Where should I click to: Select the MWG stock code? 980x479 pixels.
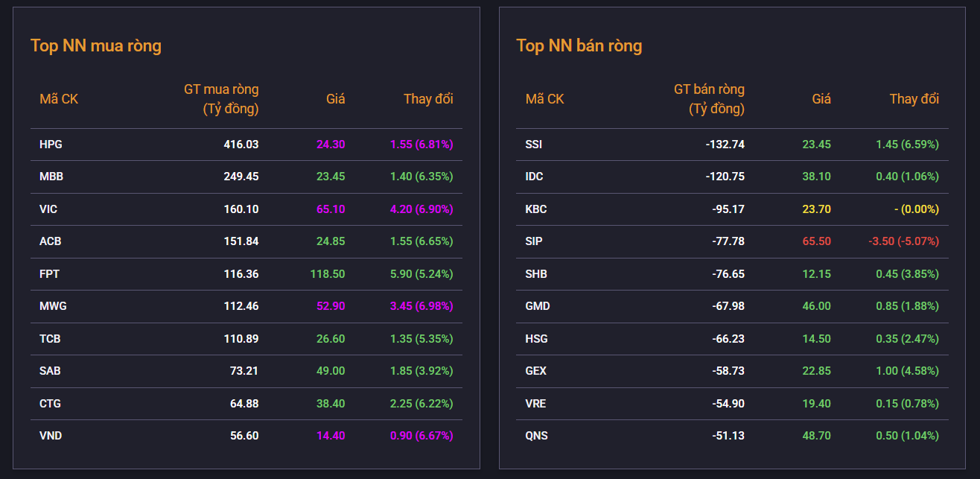point(52,306)
